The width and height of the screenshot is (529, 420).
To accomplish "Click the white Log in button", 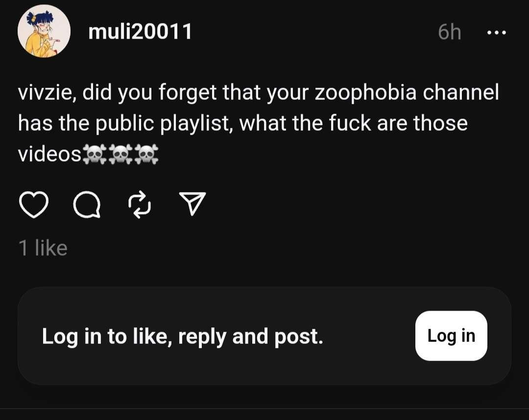I will [x=451, y=336].
